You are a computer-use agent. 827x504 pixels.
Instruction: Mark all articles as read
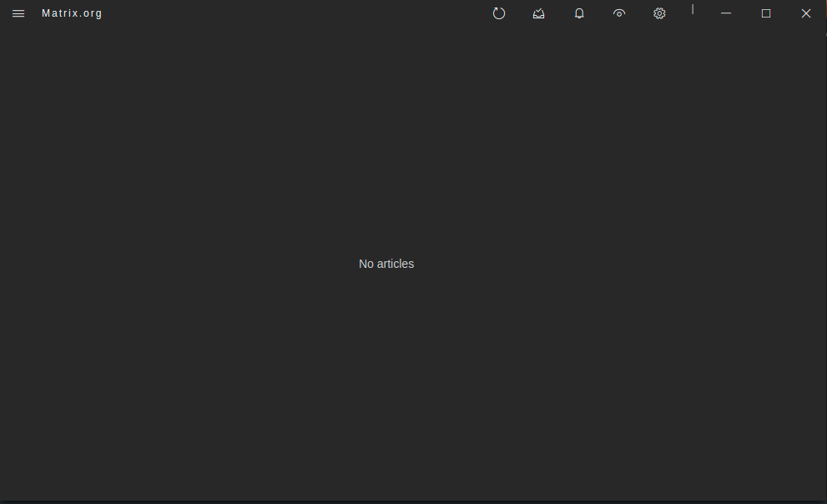pyautogui.click(x=538, y=13)
